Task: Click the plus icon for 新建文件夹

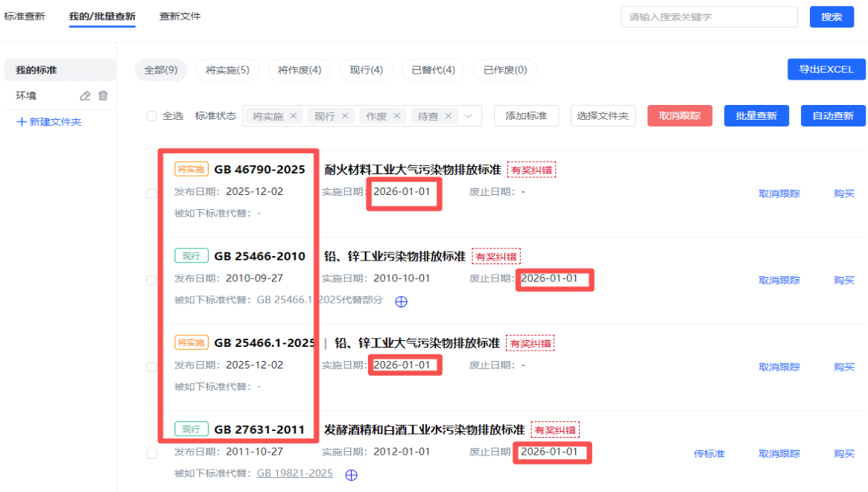Action: pos(22,121)
